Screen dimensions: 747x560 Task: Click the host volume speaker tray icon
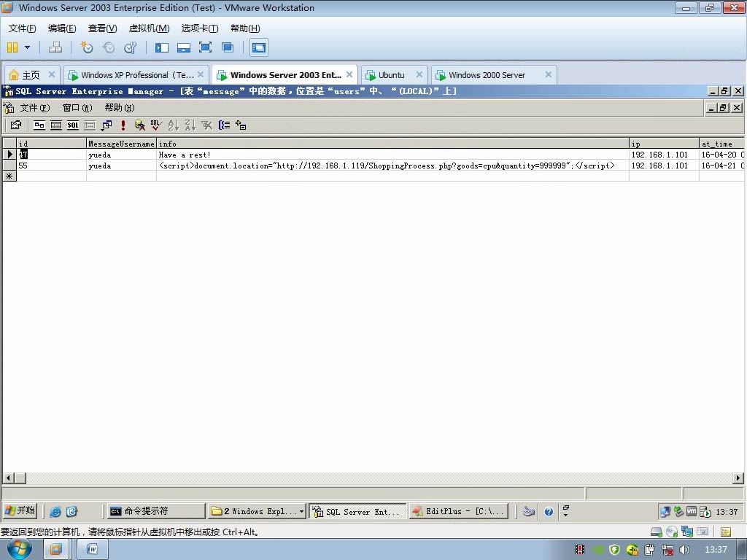(x=684, y=550)
